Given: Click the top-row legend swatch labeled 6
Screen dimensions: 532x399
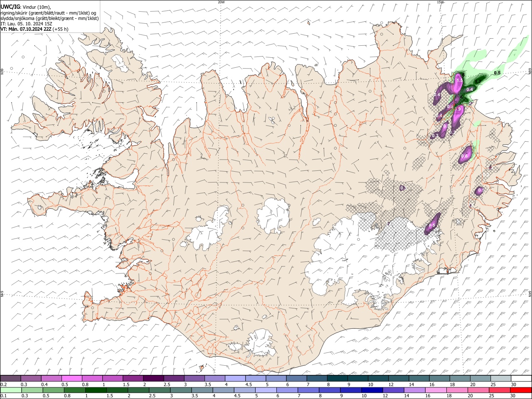Looking at the screenshot, I should (x=296, y=378).
